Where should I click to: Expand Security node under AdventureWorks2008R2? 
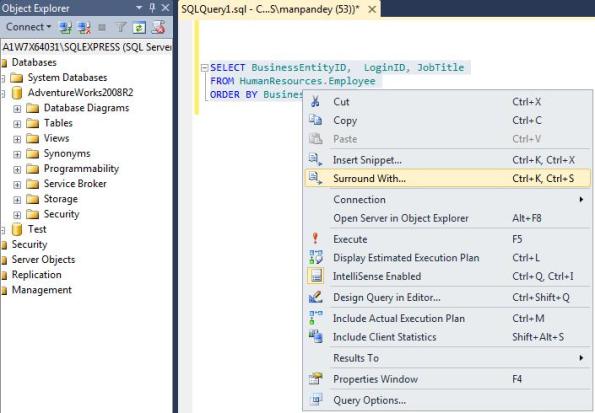(17, 215)
